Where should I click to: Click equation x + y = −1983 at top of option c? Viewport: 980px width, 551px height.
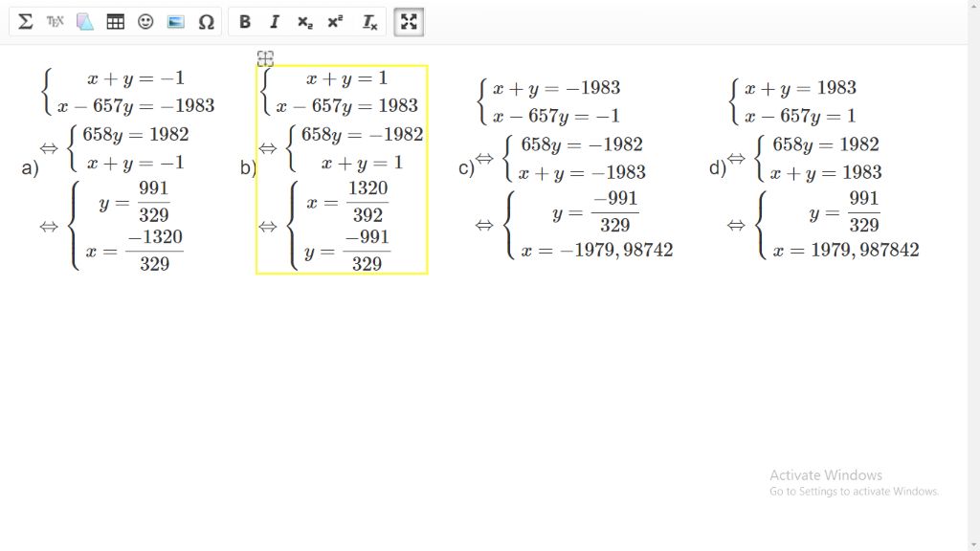(556, 88)
